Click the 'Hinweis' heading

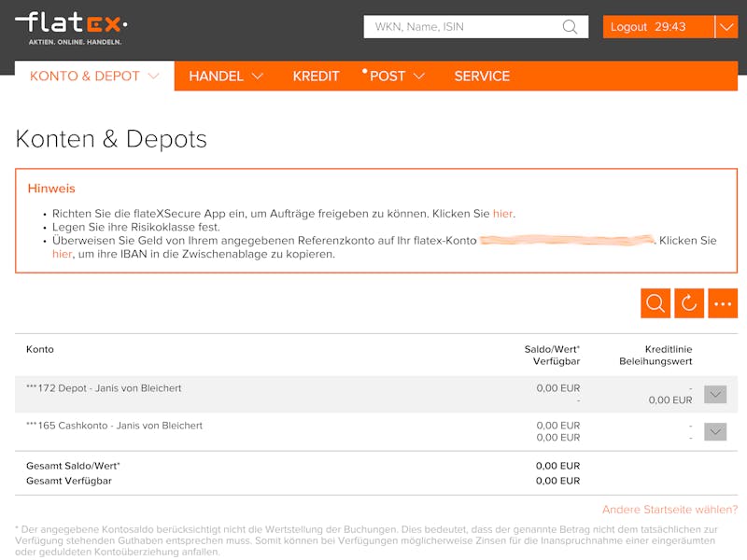pyautogui.click(x=51, y=189)
